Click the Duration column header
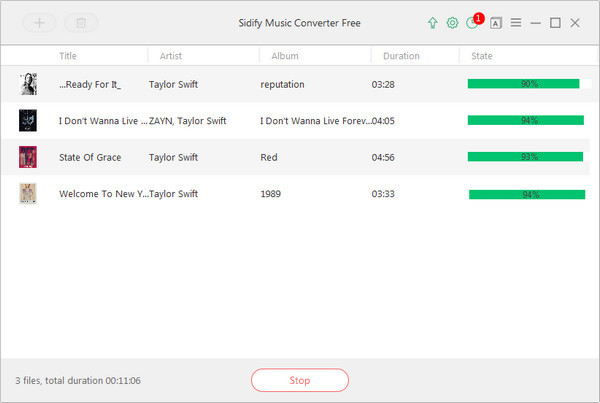Viewport: 600px width, 403px height. pyautogui.click(x=401, y=56)
